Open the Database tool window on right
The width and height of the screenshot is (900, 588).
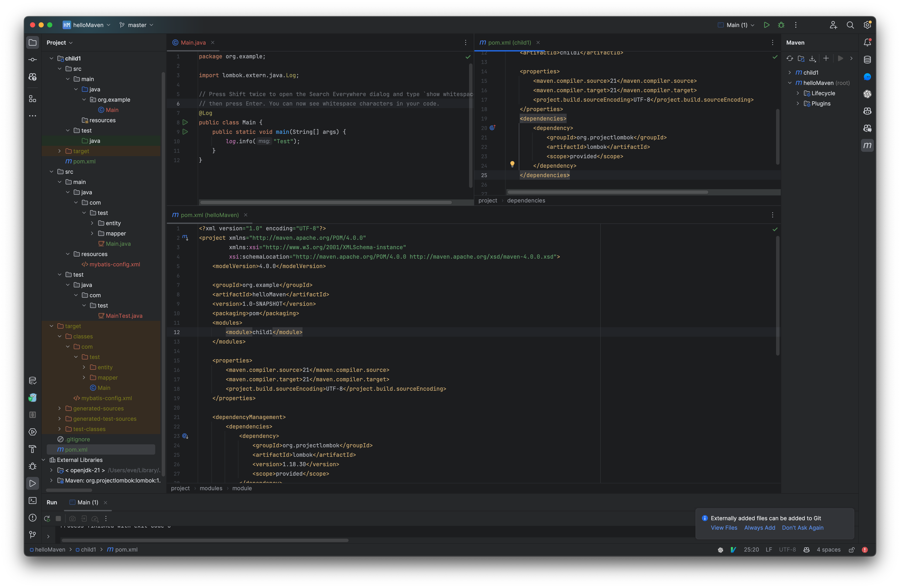click(867, 60)
